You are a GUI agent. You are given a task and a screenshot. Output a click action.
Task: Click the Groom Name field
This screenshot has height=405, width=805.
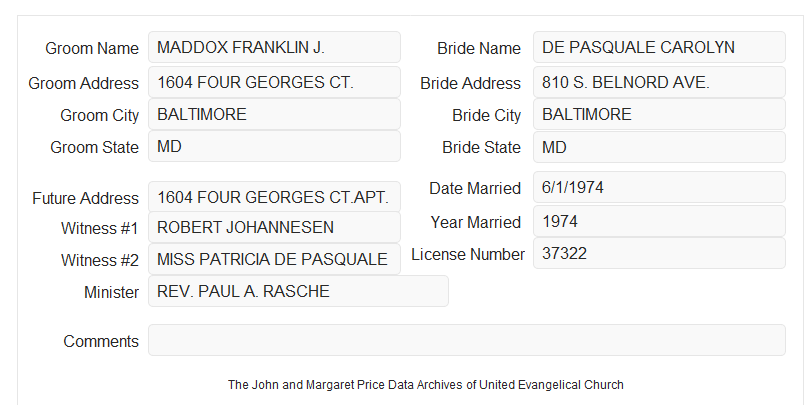(274, 47)
